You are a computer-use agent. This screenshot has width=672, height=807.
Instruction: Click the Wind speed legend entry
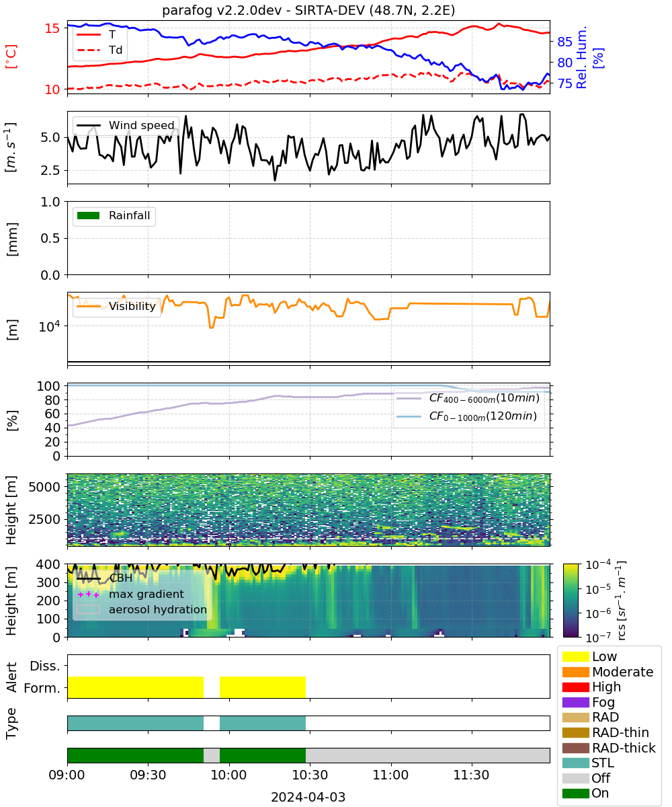(125, 125)
